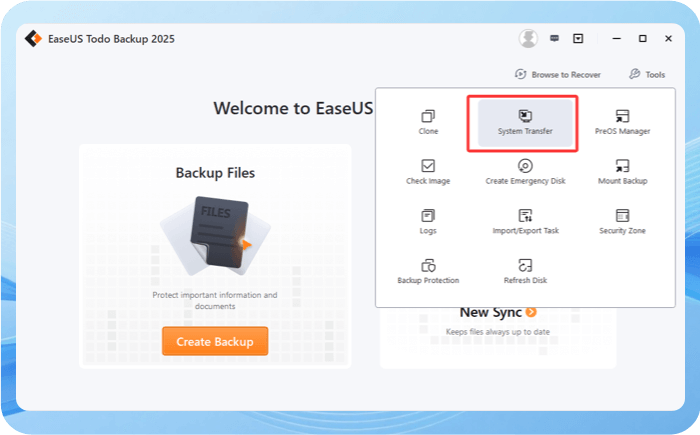Screen dimensions: 700x435
Task: Open the user account avatar
Action: tap(528, 39)
